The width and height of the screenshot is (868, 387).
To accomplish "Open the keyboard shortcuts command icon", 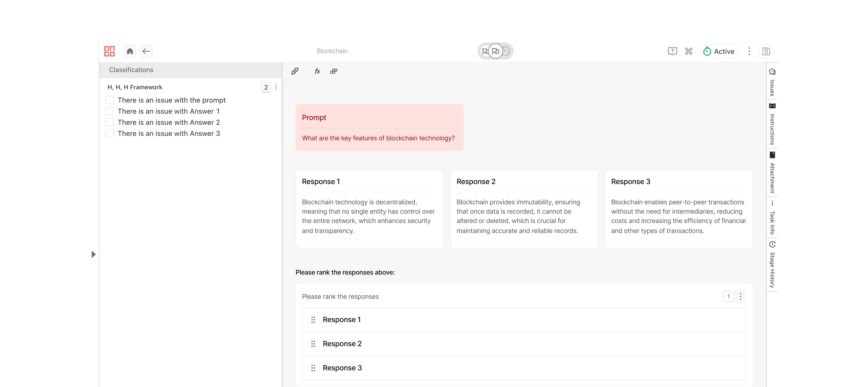I will point(689,51).
